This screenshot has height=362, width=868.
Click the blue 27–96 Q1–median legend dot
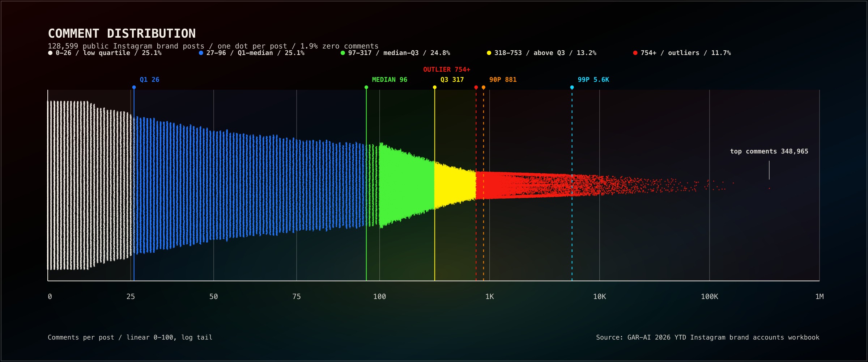(x=201, y=53)
